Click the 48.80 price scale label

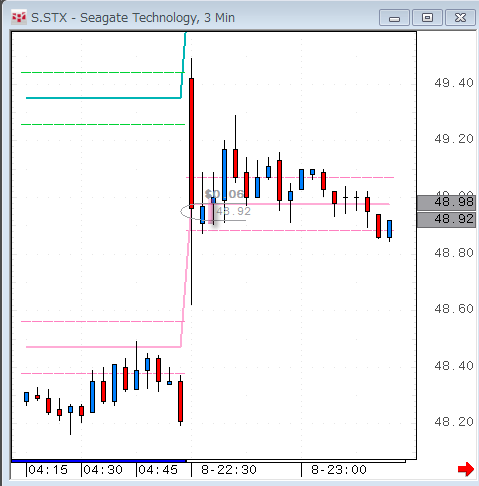tap(454, 253)
